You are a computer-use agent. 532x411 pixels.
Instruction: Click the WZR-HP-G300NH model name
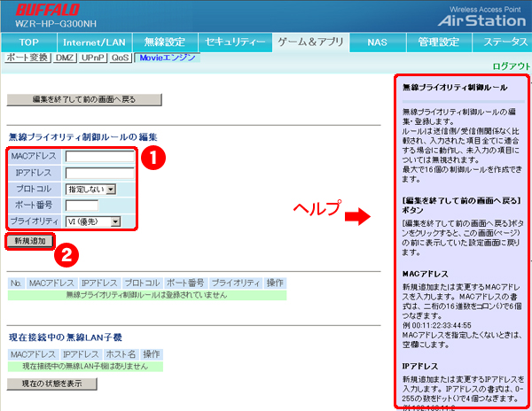[56, 24]
